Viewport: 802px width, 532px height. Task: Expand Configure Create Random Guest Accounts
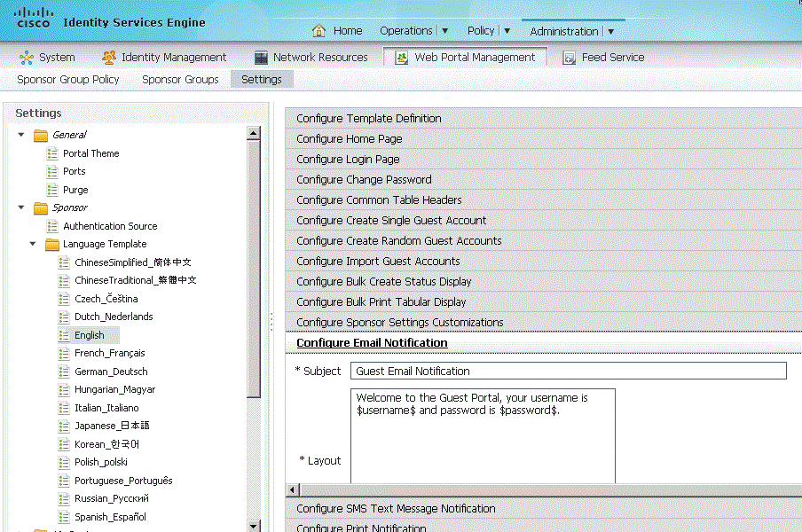click(x=543, y=241)
